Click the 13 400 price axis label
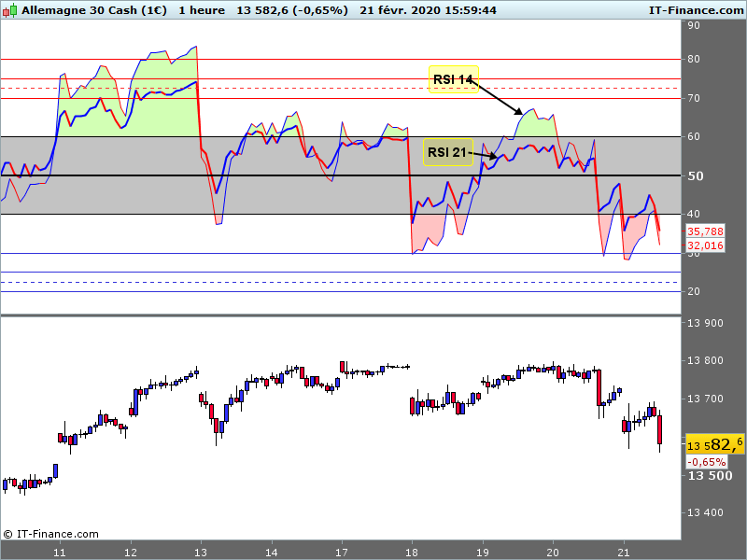 (705, 513)
